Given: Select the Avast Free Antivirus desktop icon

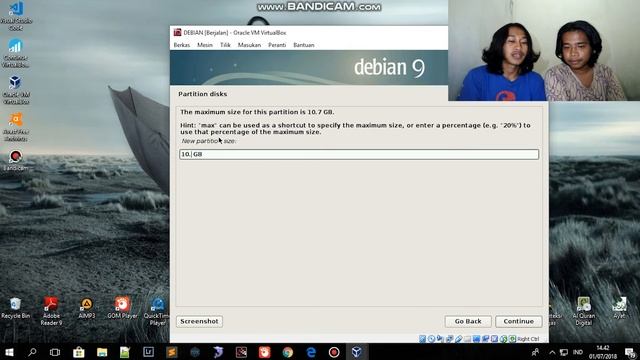Looking at the screenshot, I should click(16, 127).
